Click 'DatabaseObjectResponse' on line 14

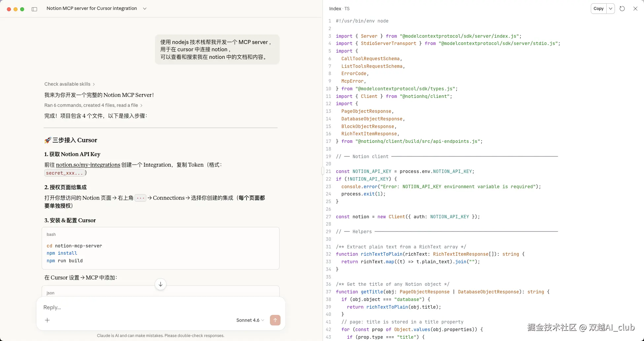(372, 119)
